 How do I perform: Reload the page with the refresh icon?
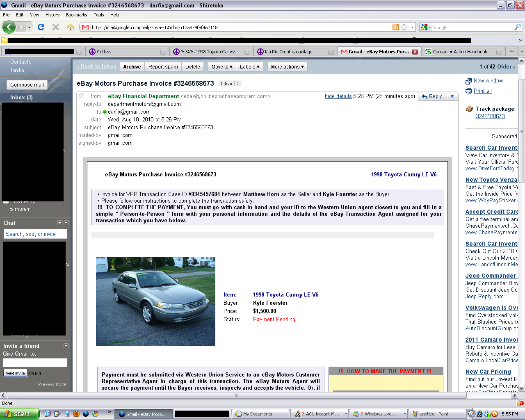pyautogui.click(x=41, y=27)
